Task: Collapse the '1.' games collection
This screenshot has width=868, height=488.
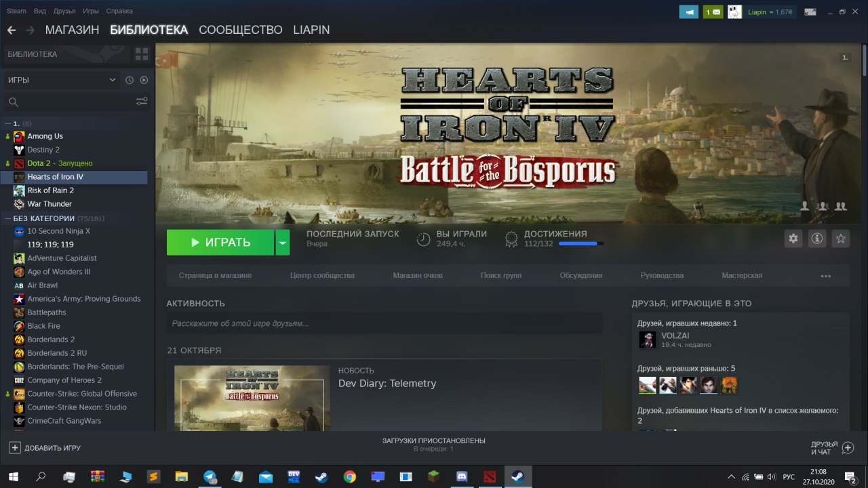Action: point(7,123)
